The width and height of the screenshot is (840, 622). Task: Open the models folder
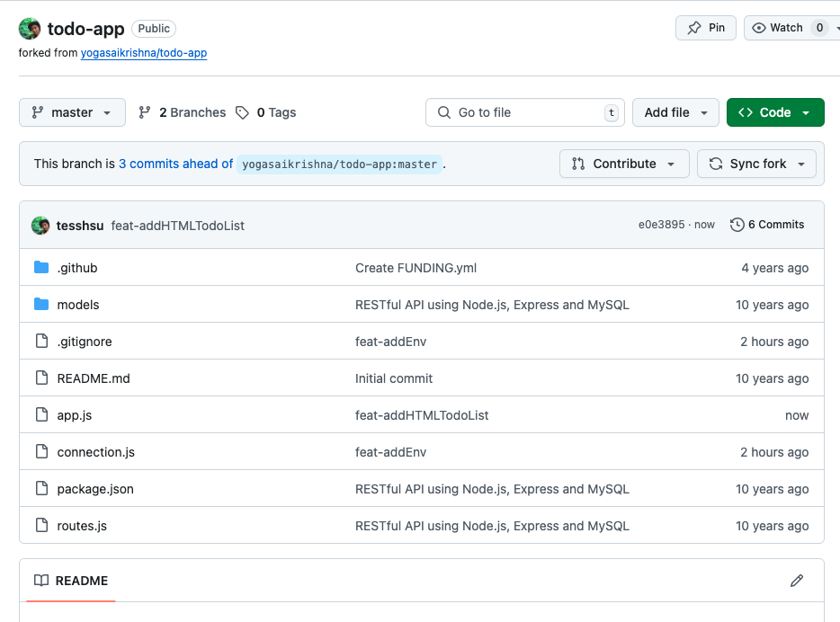78,305
